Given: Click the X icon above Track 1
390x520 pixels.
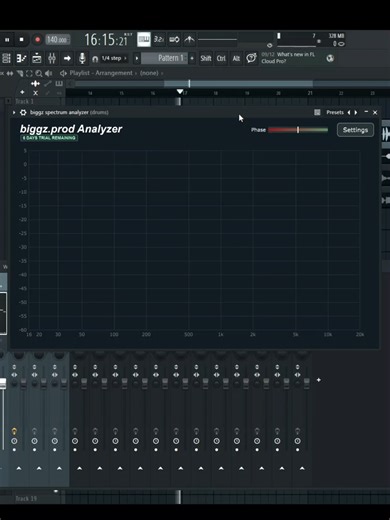Looking at the screenshot, I should point(36,93).
